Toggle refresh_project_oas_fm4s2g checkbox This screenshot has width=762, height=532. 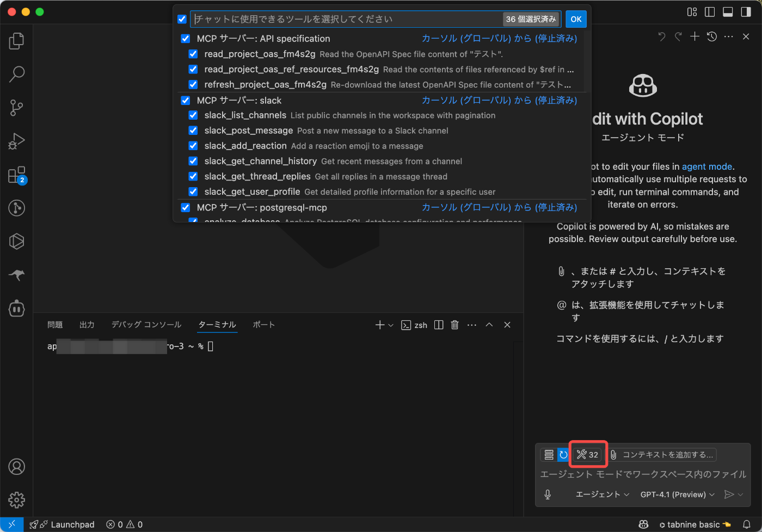[x=193, y=84]
